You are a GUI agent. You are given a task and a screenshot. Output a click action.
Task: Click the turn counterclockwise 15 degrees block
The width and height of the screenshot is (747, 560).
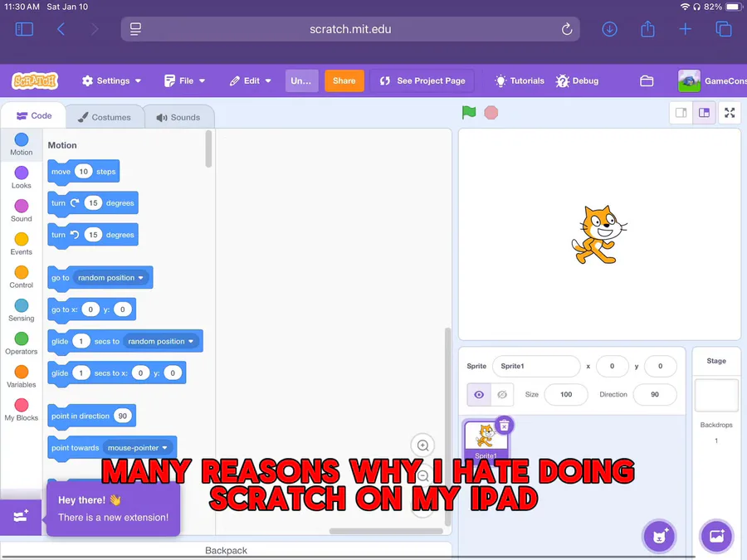(93, 235)
